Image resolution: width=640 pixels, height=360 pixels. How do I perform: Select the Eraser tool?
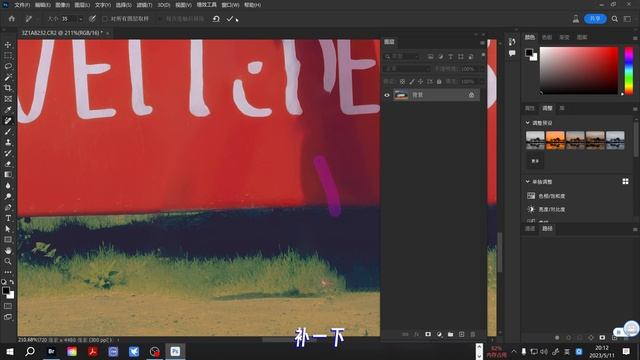(8, 164)
